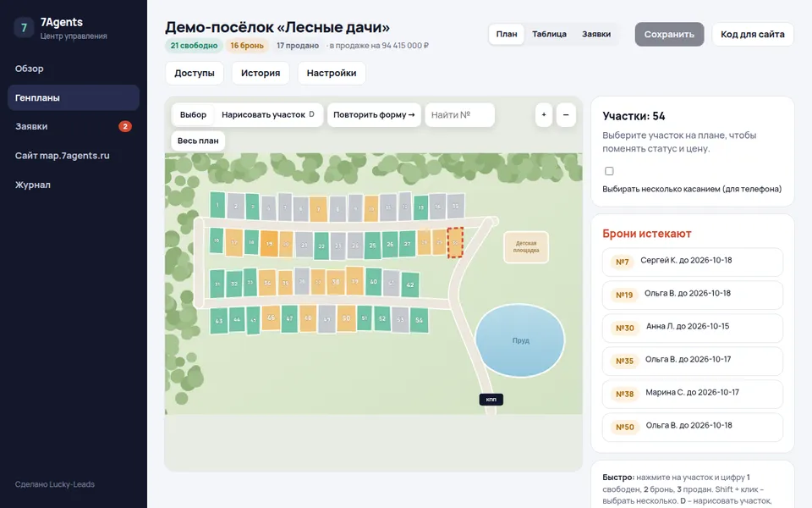The height and width of the screenshot is (508, 812).
Task: Open expiring booking №19 Ольга В.
Action: (x=693, y=295)
